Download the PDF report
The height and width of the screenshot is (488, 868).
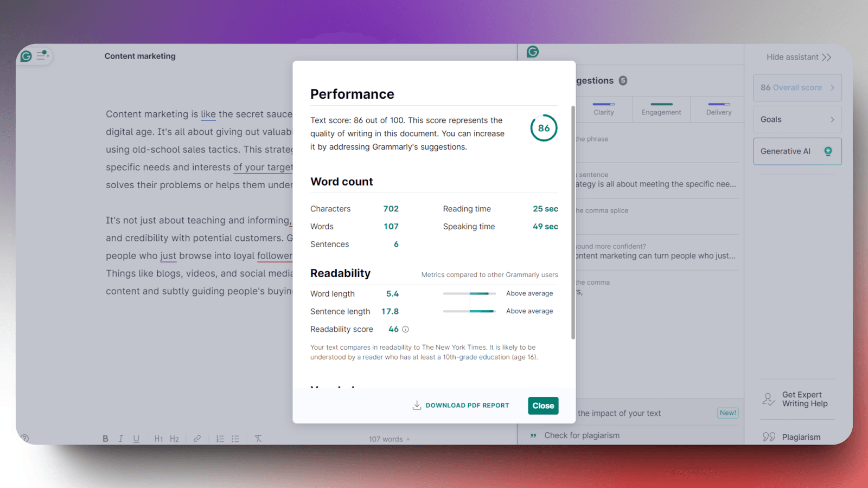point(461,405)
